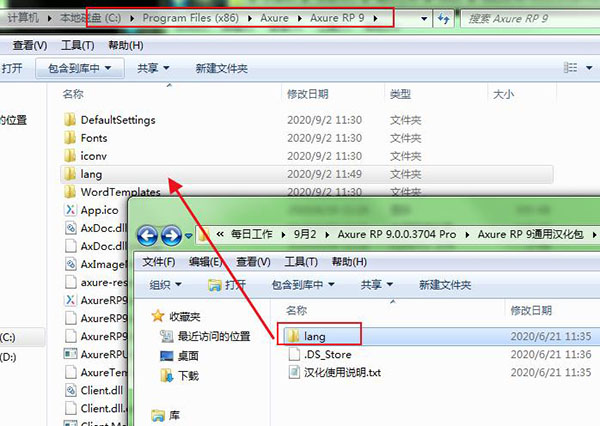The image size is (600, 426).
Task: Open recent pages dropdown next to Forward arrow
Action: pos(188,236)
